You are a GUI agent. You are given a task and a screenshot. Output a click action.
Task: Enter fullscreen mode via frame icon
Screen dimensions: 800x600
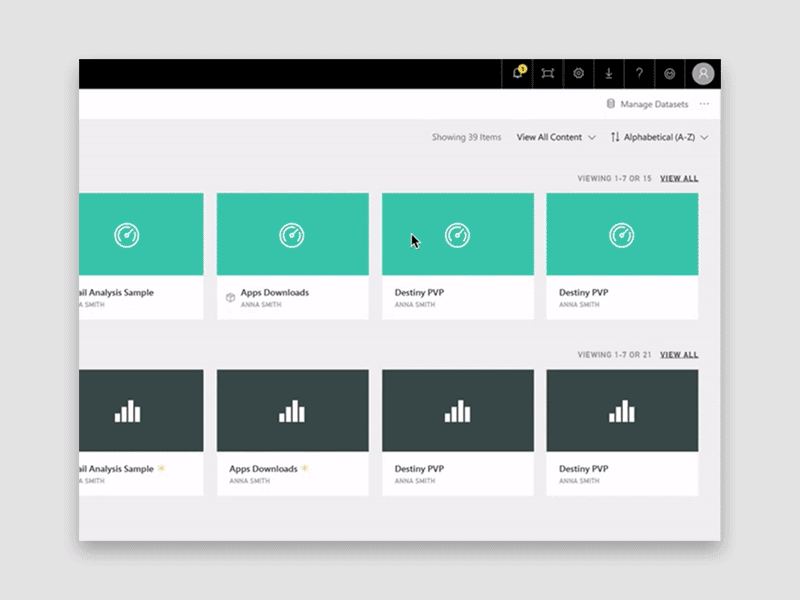point(548,73)
